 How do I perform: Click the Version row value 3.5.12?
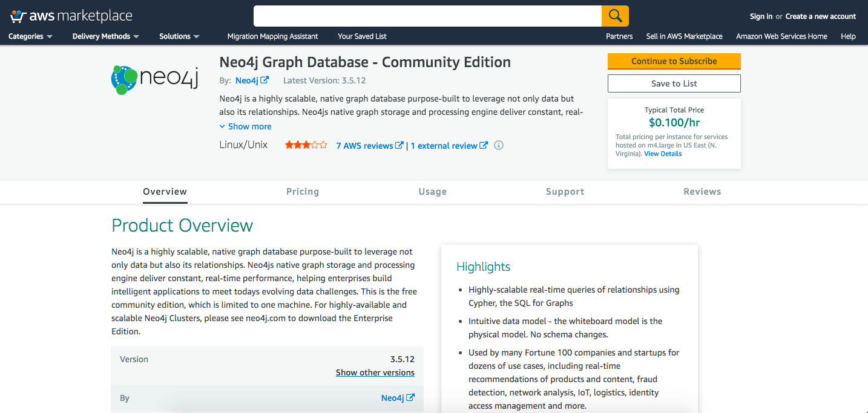403,359
